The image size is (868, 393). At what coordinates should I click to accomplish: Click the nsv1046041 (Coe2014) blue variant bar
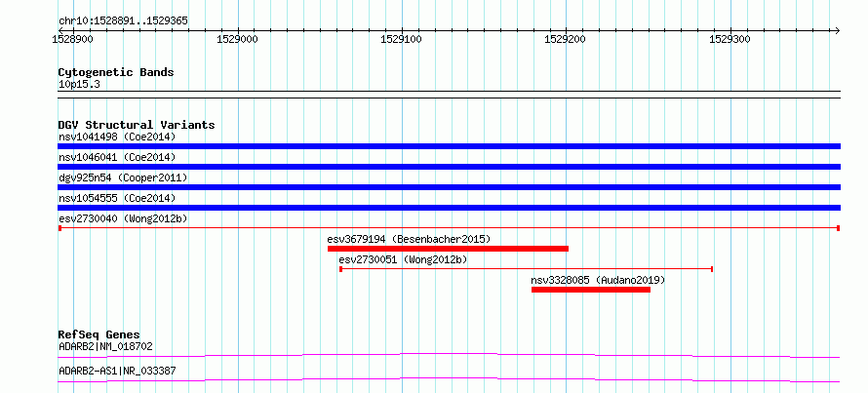click(x=449, y=167)
